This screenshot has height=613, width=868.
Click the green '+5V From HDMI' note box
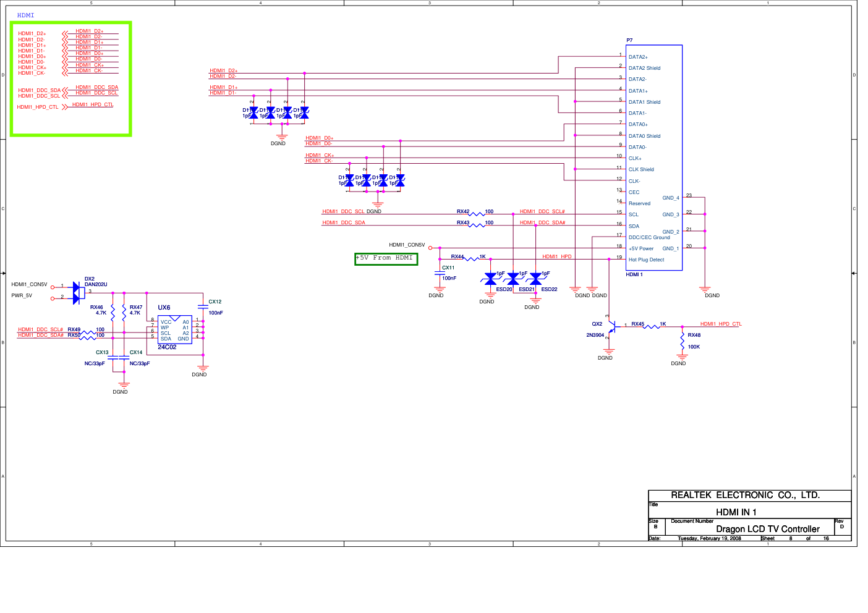point(386,259)
